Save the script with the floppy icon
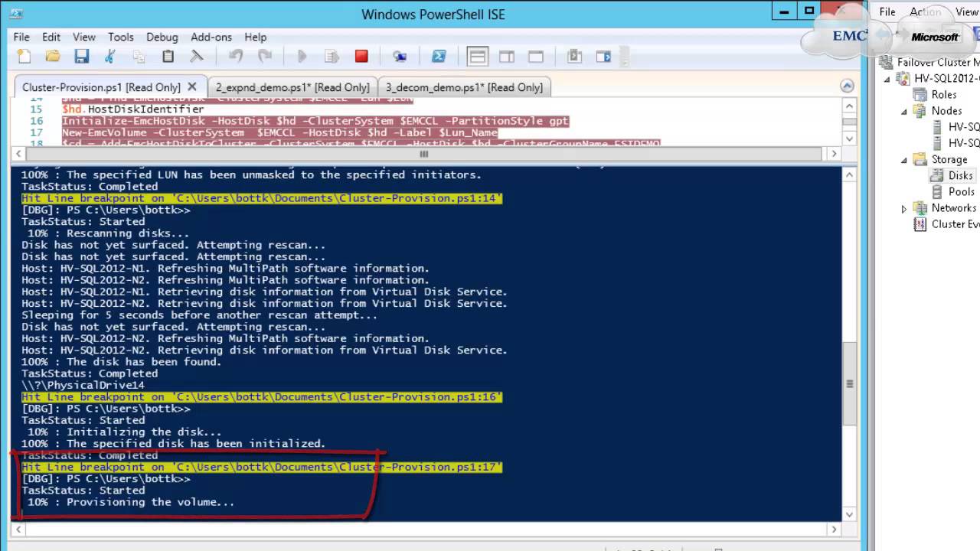The image size is (980, 551). pyautogui.click(x=82, y=57)
